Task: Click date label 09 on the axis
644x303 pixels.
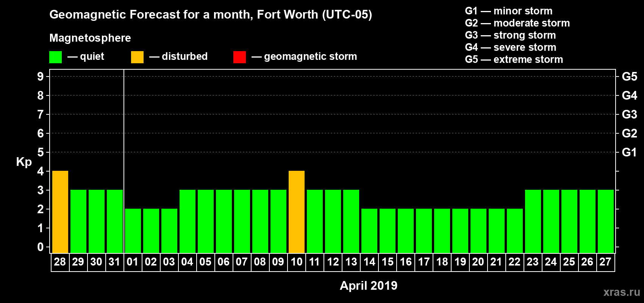Action: (x=278, y=262)
